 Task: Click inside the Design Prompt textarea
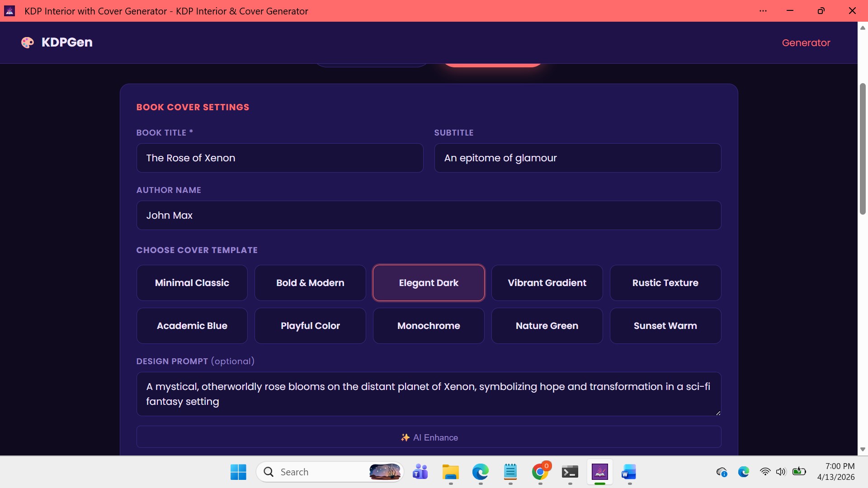pos(429,394)
